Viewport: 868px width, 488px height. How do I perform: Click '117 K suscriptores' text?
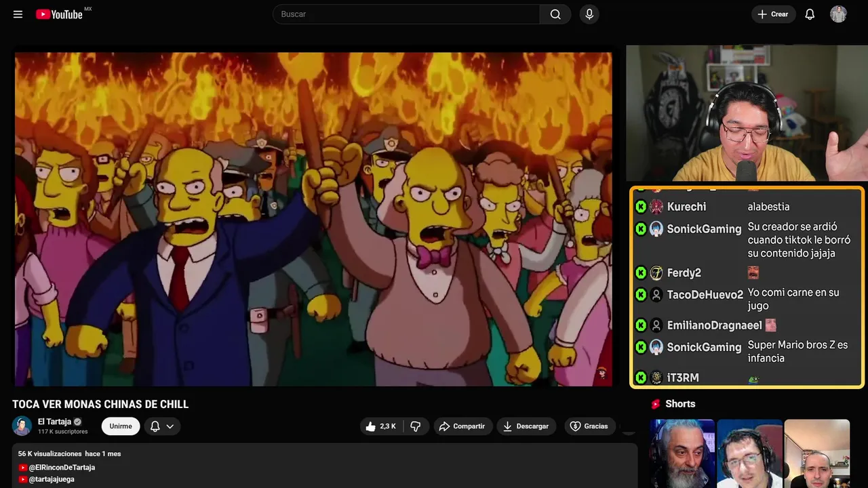(x=63, y=432)
